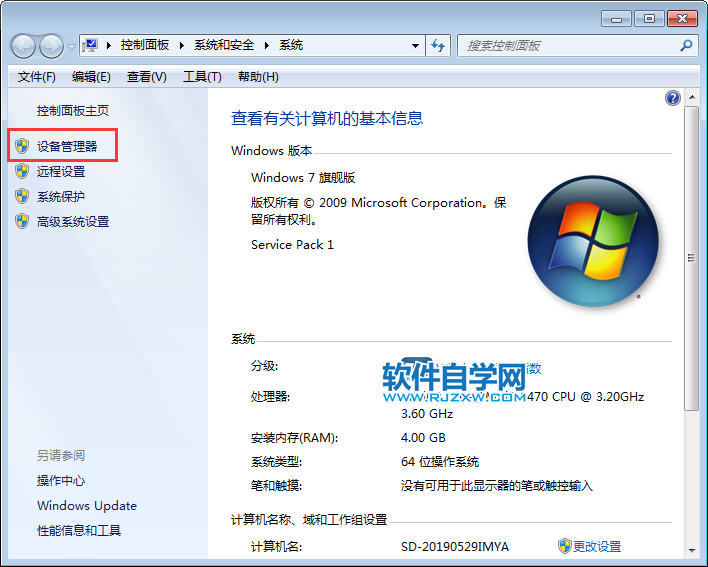Viewport: 708px width, 567px height.
Task: Click the shield icon beside 设备管理器
Action: click(22, 146)
